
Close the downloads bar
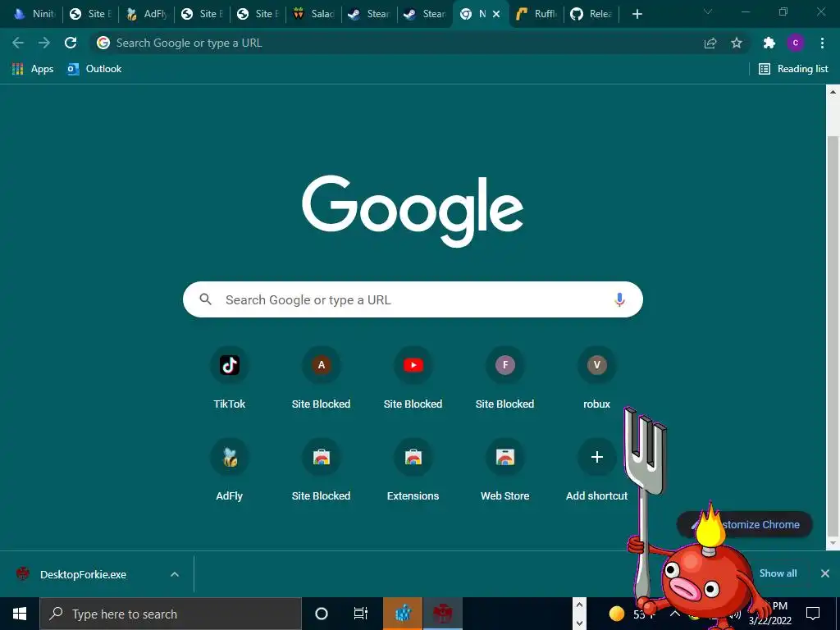click(825, 573)
